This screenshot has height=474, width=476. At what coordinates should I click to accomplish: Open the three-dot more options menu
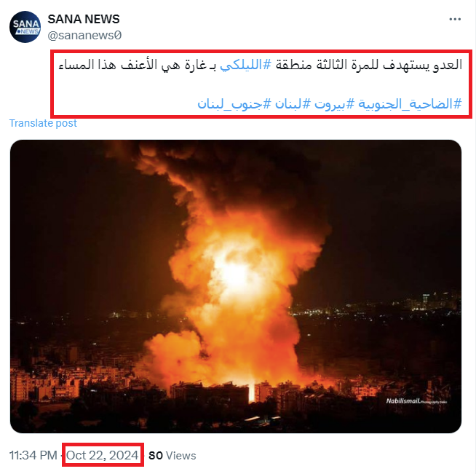click(455, 19)
